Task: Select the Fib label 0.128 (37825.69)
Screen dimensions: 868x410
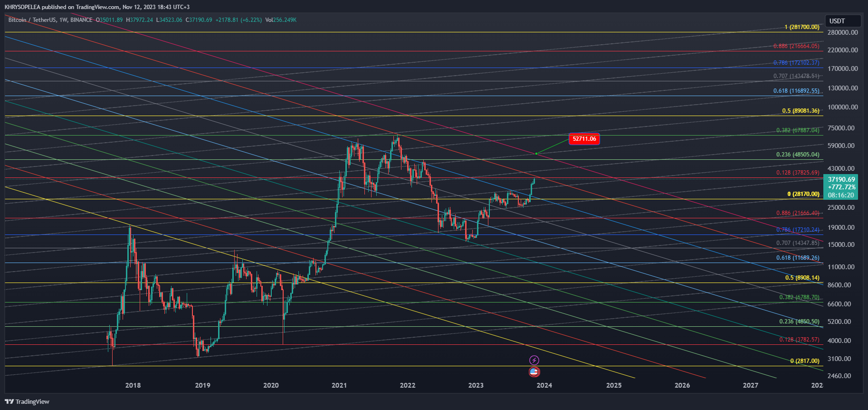Action: (798, 173)
